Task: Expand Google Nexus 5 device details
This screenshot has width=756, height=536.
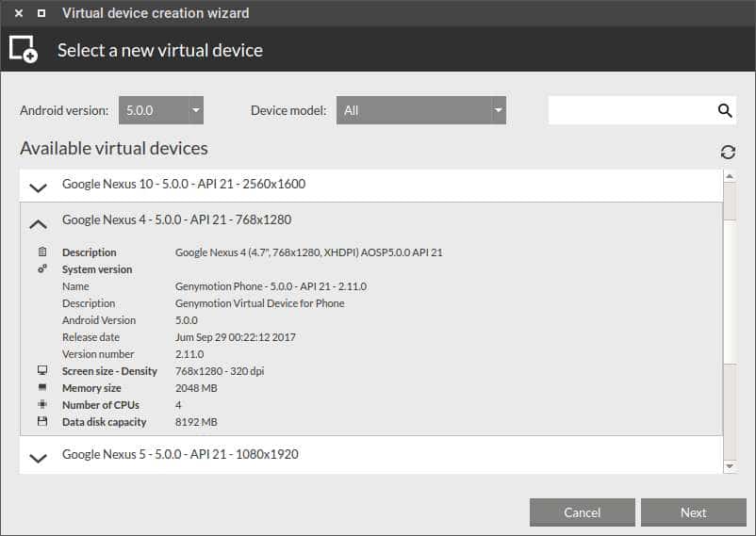Action: tap(38, 458)
